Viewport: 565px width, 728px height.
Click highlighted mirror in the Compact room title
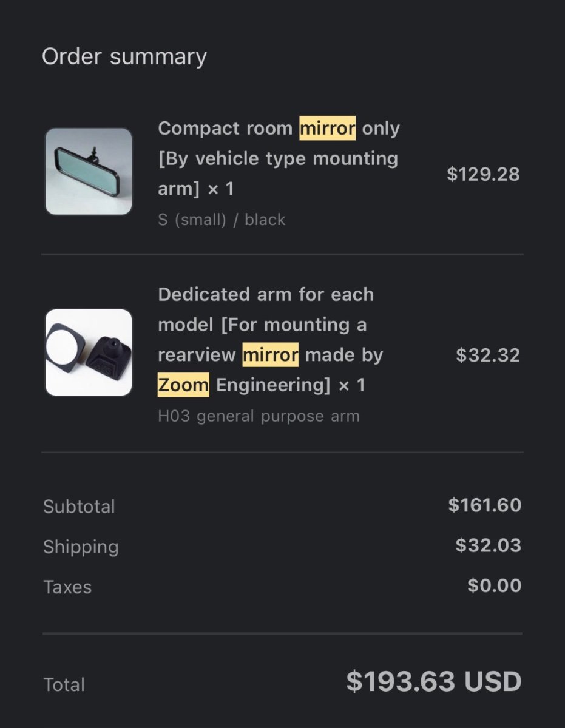click(328, 129)
